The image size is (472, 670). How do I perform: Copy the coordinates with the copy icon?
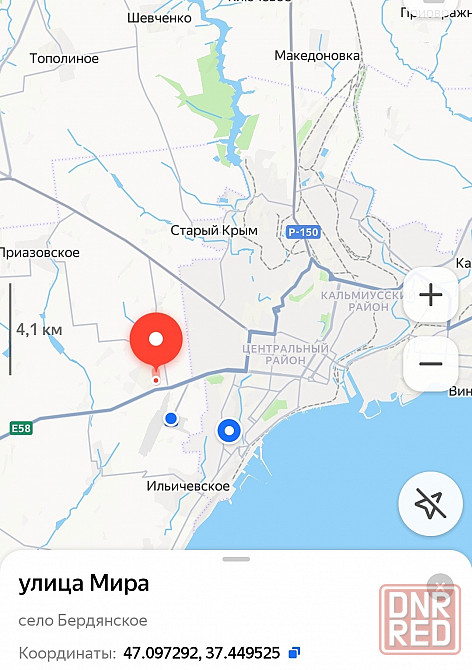click(294, 652)
